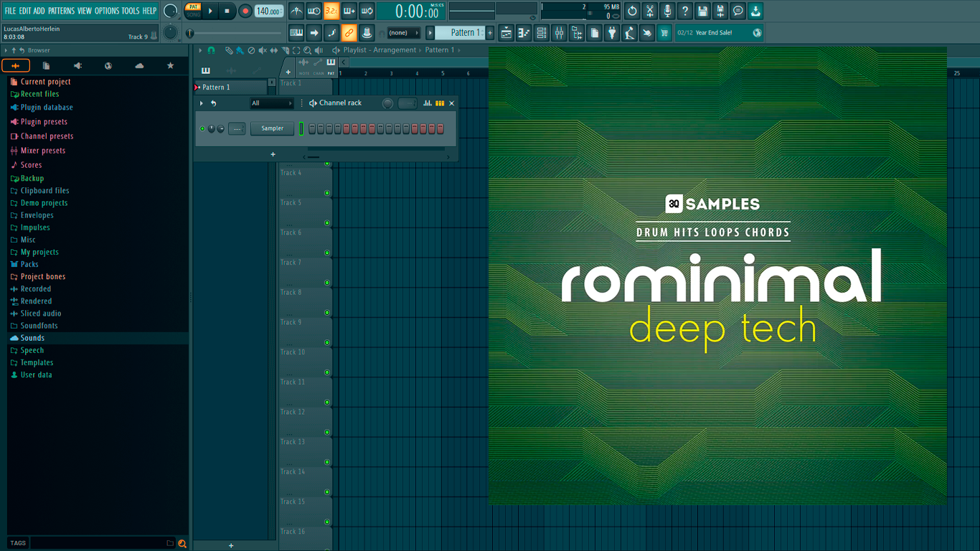
Task: Save project using the floppy disk icon
Action: pos(702,11)
